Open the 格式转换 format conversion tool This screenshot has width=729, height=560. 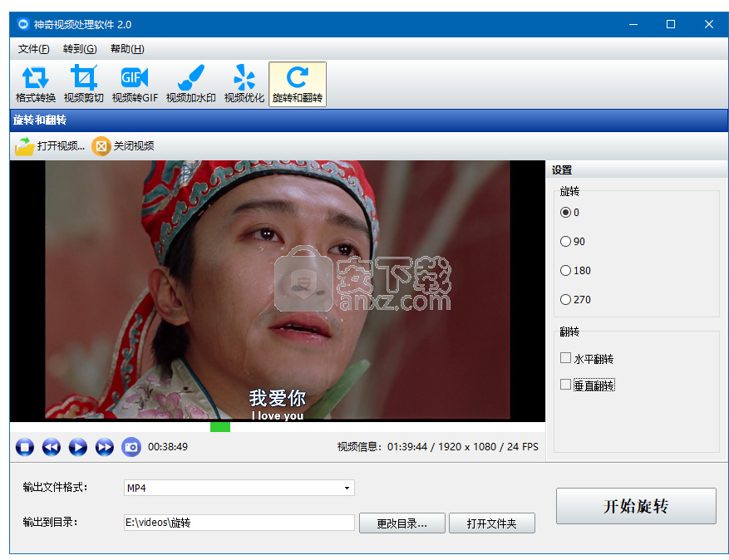pos(36,84)
